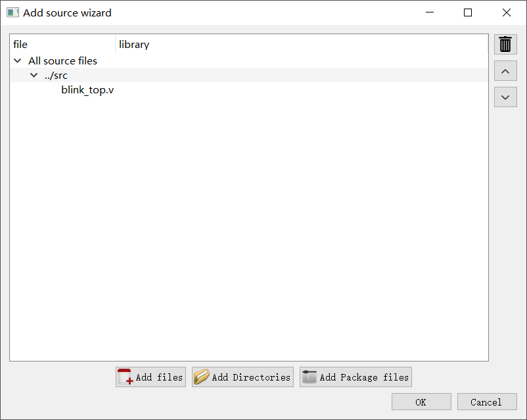Cancel the Add source wizard
Screen dimensions: 527x420
pos(487,402)
